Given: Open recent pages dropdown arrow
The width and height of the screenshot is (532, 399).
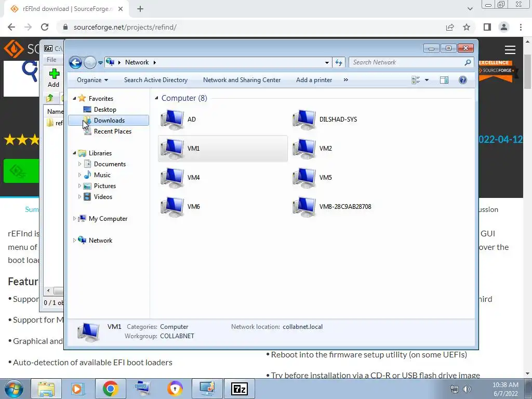Looking at the screenshot, I should [x=100, y=62].
